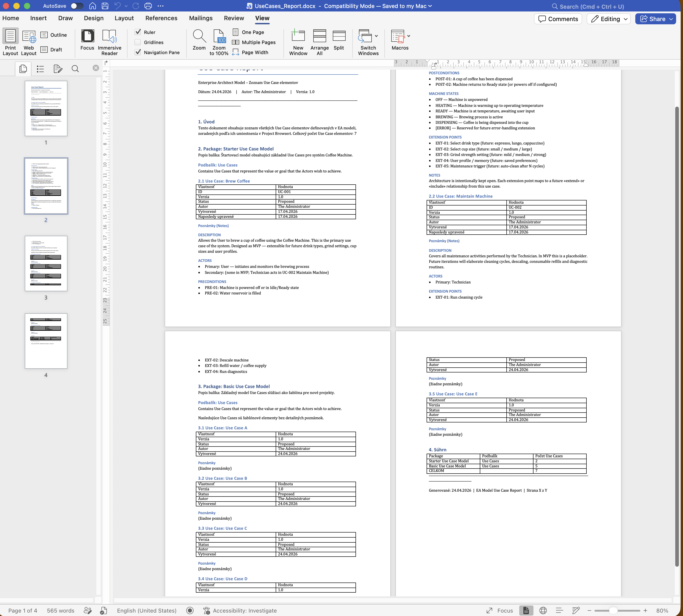
Task: Click the Print icon in title bar
Action: [x=148, y=6]
